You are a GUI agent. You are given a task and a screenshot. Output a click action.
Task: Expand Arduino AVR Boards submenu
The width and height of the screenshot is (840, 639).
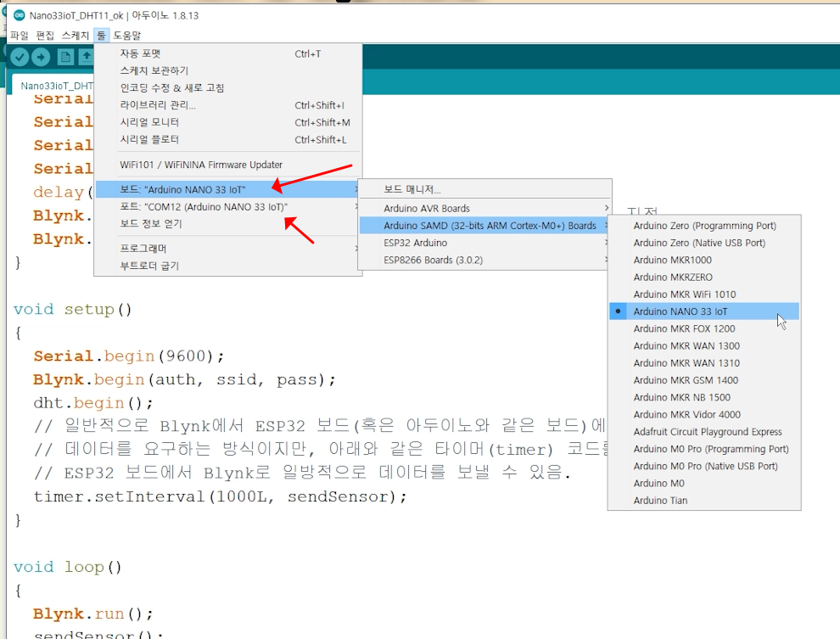[x=484, y=209]
